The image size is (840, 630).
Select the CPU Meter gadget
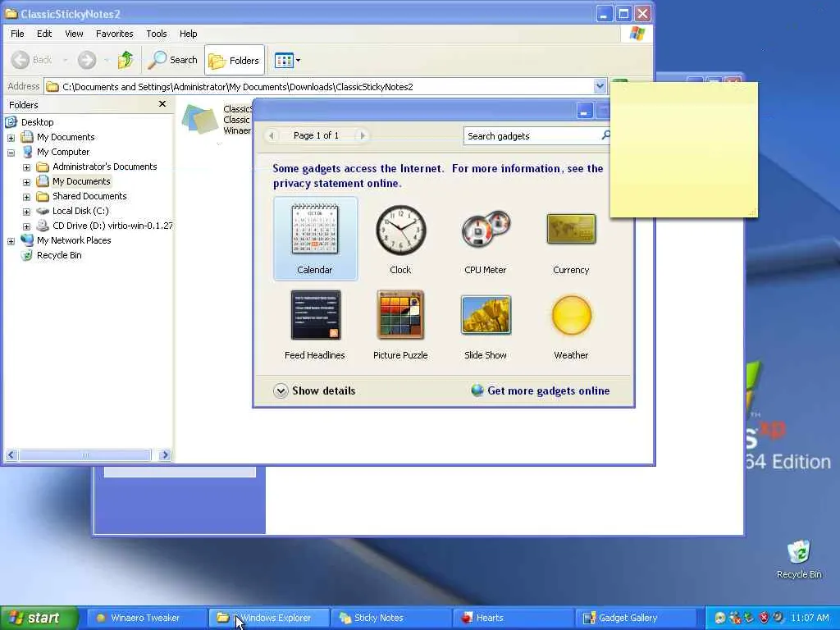[x=486, y=239]
